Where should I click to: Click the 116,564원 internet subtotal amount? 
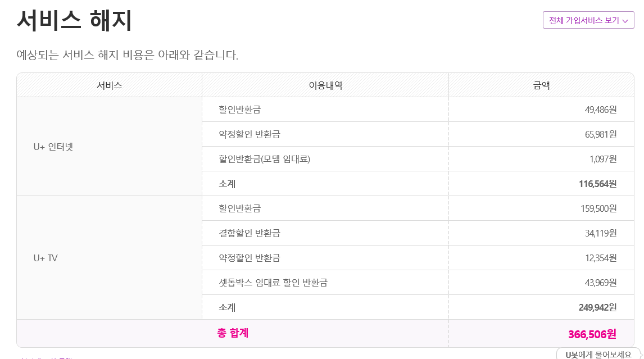[597, 184]
